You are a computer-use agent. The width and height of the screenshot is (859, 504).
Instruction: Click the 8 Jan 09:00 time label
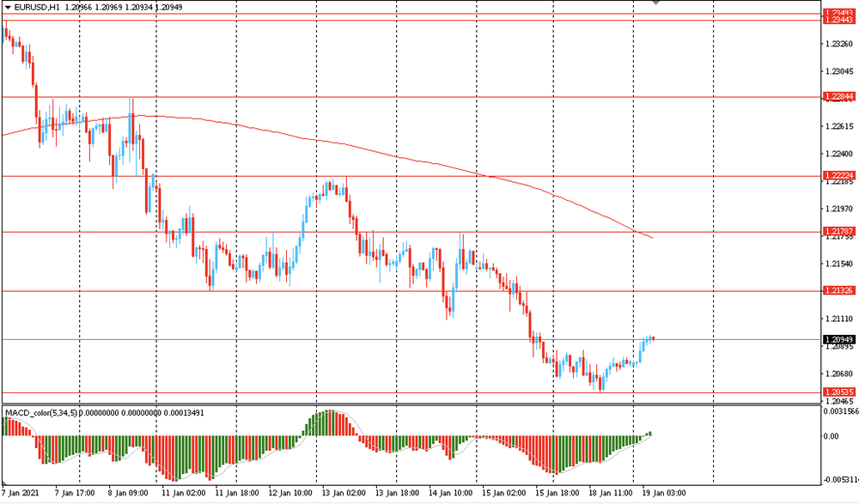coord(128,493)
